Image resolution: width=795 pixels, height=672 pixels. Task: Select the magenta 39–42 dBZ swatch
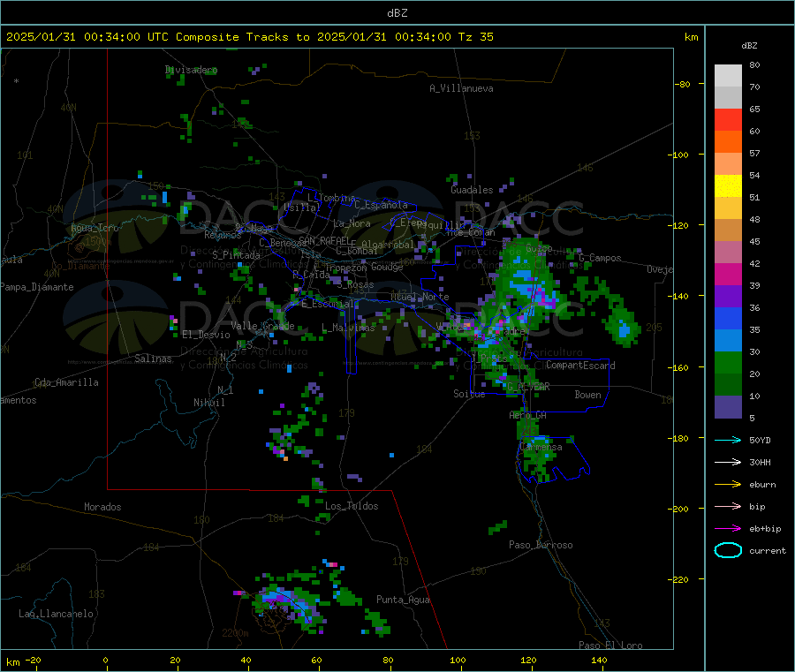click(x=728, y=275)
